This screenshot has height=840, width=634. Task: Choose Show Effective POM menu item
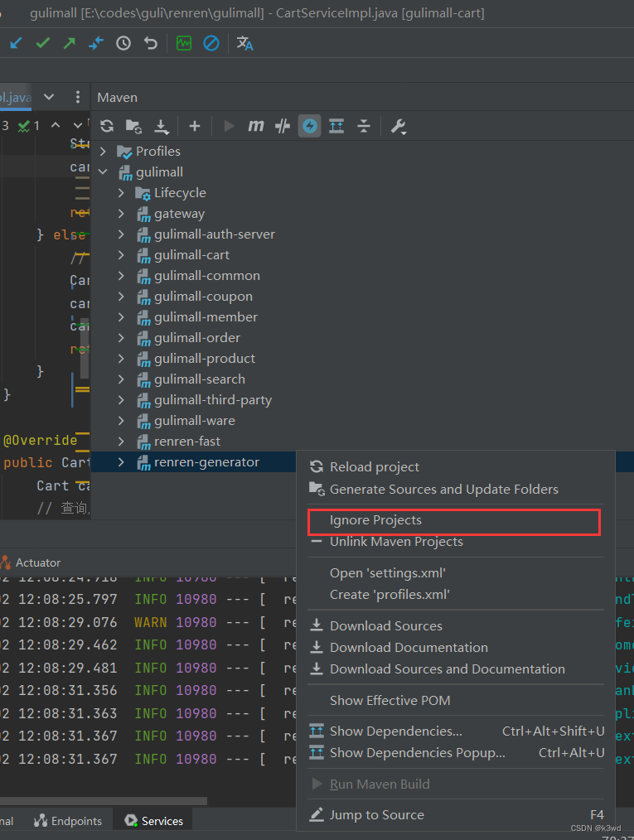[456, 700]
